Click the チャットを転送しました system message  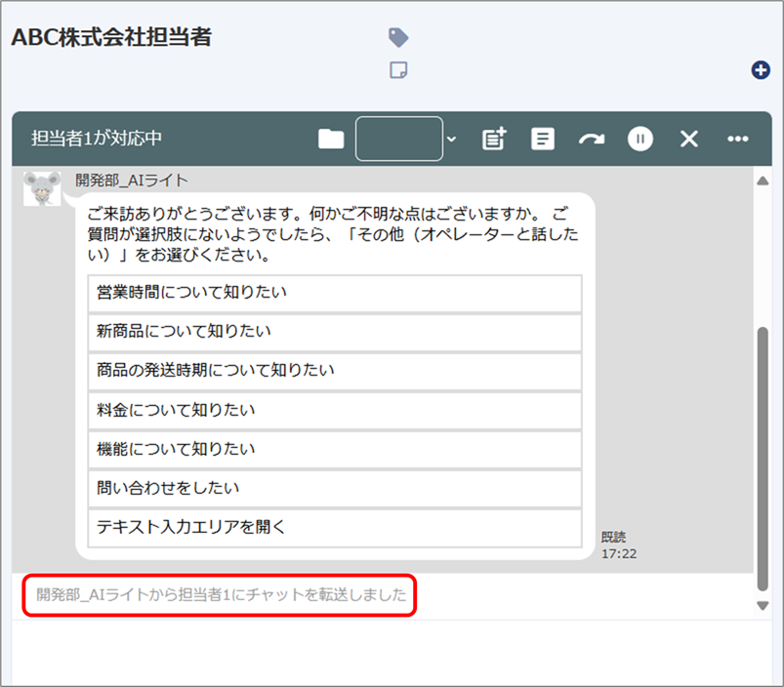tap(221, 594)
